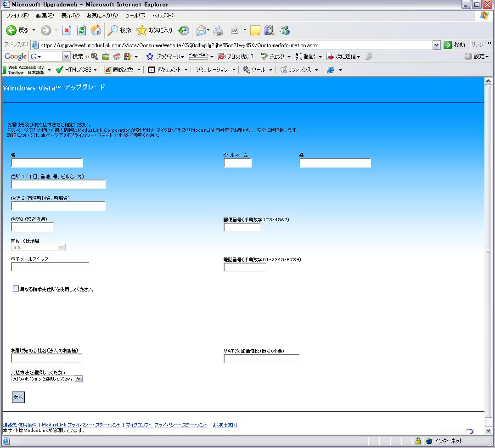Click the Back arrow button
This screenshot has height=448, width=495.
pyautogui.click(x=11, y=30)
